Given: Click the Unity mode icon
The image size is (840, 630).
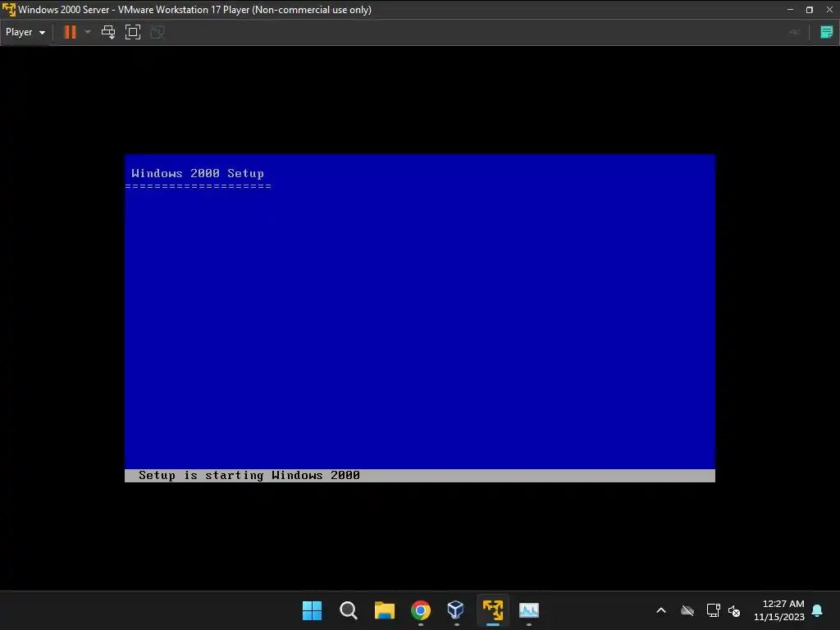Looking at the screenshot, I should point(157,32).
